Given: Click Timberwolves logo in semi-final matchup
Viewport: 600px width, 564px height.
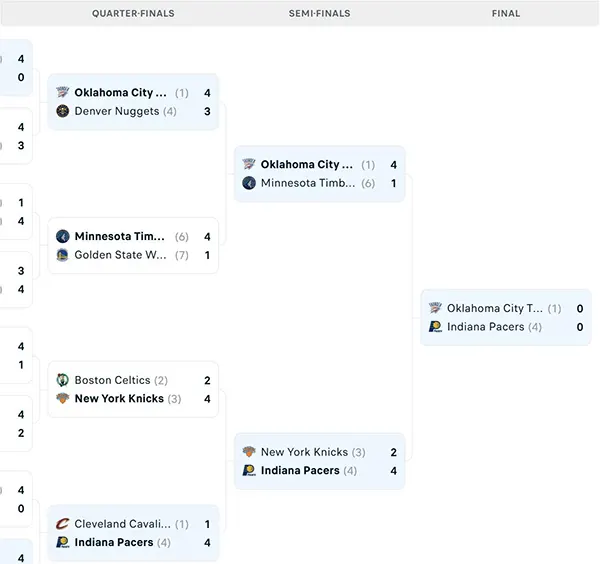Looking at the screenshot, I should (x=249, y=183).
